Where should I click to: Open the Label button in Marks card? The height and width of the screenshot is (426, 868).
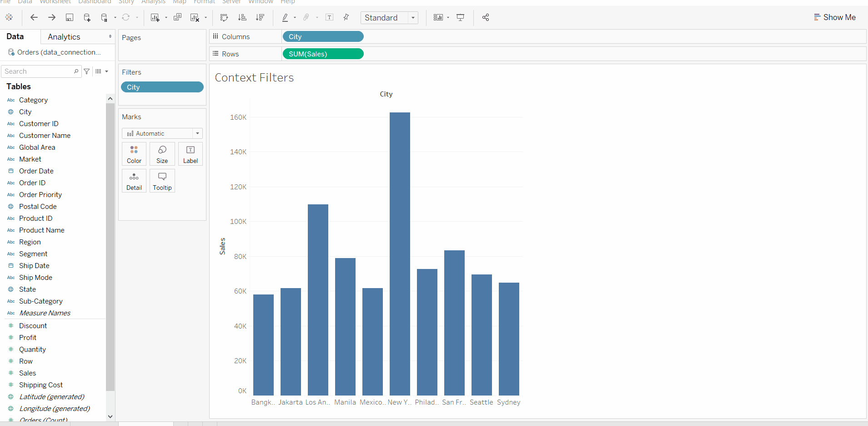[x=190, y=154]
